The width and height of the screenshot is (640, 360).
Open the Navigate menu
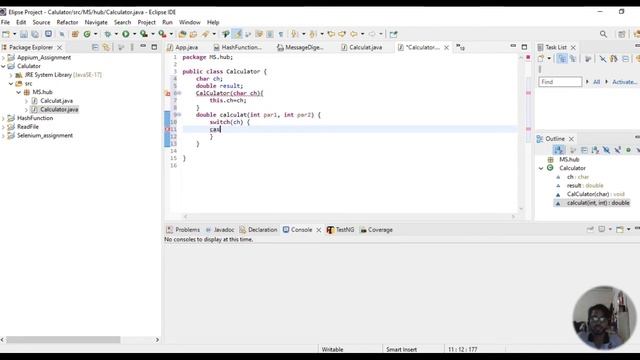point(96,22)
